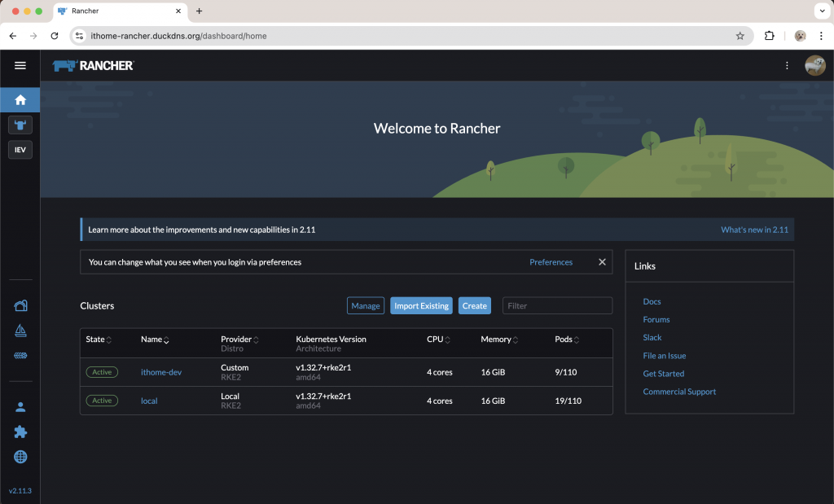
Task: Click the v2.11.3 version link
Action: click(20, 491)
